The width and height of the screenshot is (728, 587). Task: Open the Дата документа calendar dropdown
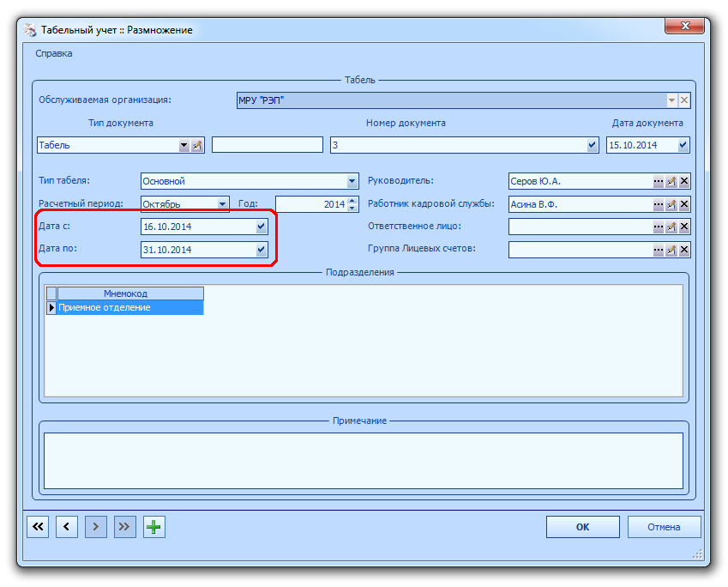pyautogui.click(x=683, y=145)
